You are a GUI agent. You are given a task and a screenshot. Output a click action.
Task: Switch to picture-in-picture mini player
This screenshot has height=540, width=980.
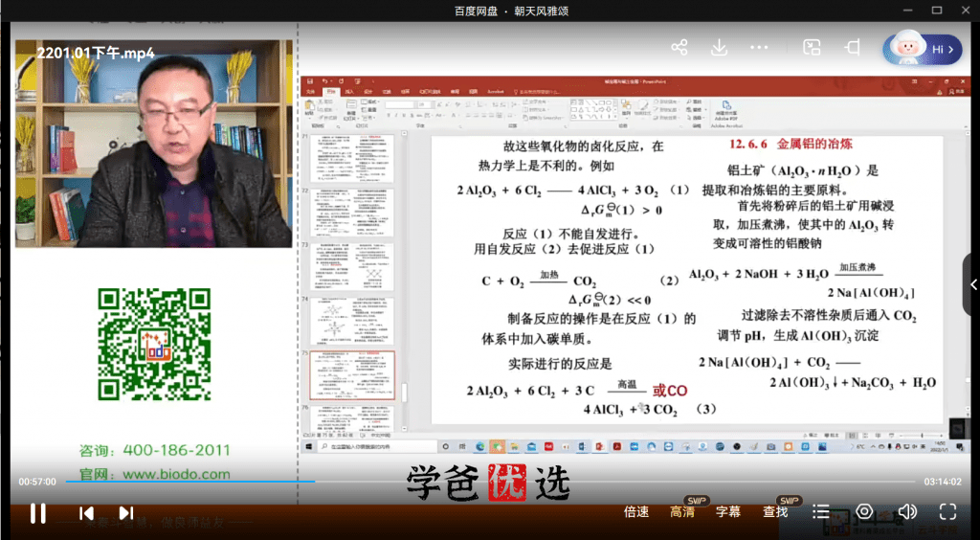tap(812, 48)
